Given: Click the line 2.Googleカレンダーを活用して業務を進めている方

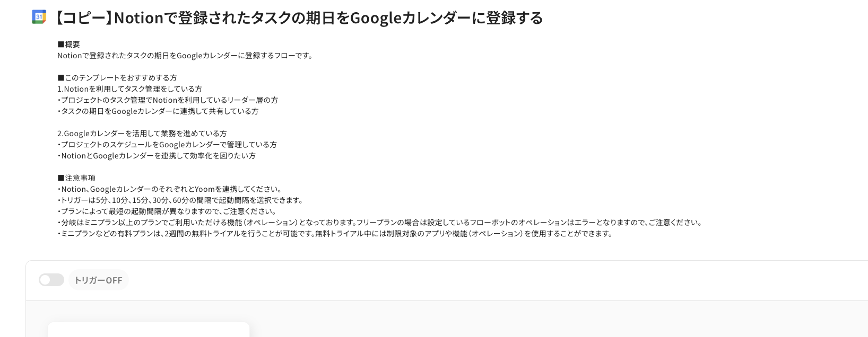Looking at the screenshot, I should tap(142, 134).
